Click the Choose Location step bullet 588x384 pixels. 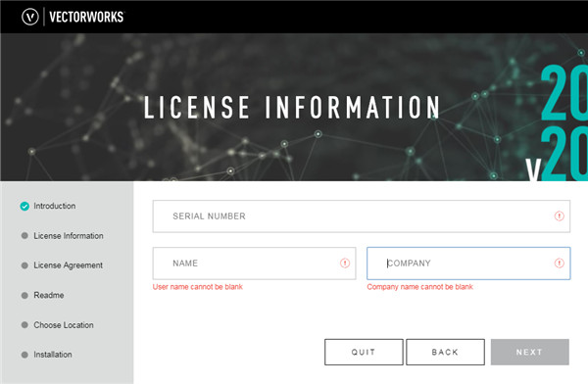coord(24,325)
